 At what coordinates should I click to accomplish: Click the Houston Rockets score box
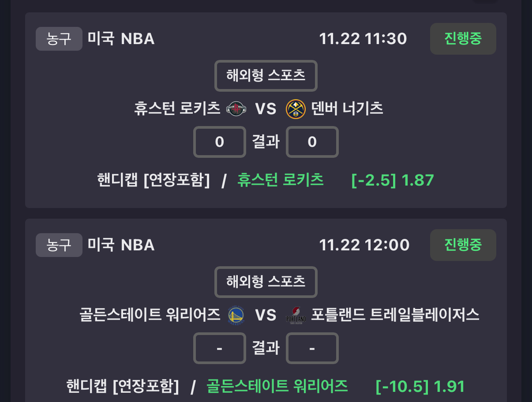[x=219, y=142]
